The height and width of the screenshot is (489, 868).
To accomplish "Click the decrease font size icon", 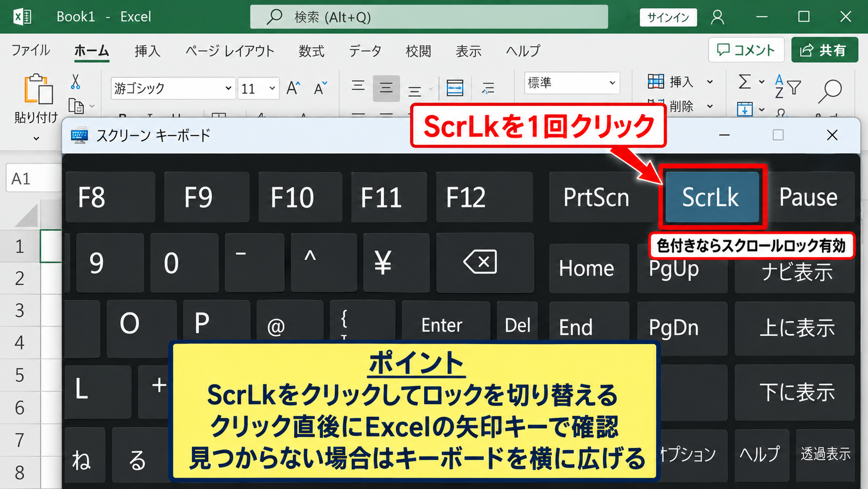I will tap(320, 88).
